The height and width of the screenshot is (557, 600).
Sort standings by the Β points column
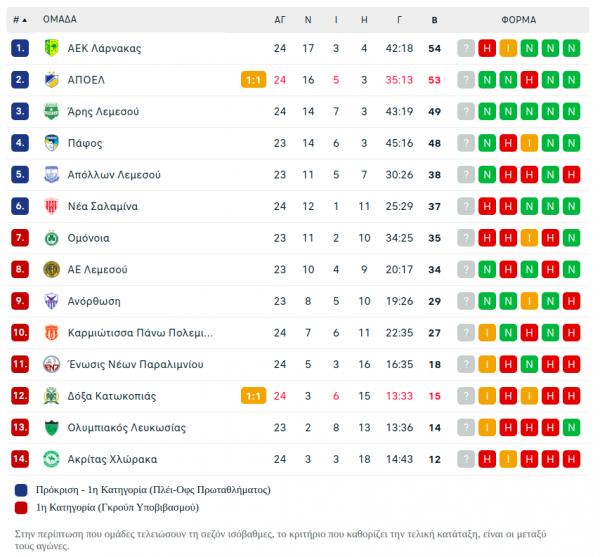pyautogui.click(x=434, y=20)
